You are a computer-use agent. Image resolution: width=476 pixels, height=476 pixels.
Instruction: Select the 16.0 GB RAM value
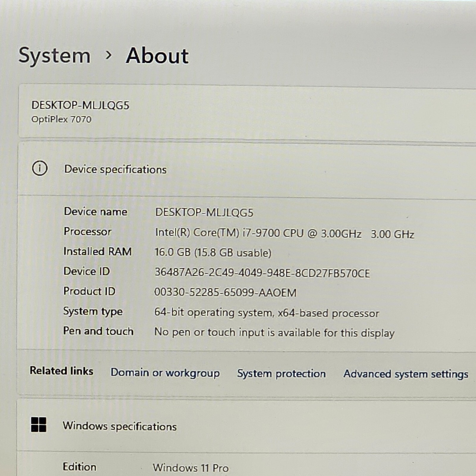tap(213, 253)
